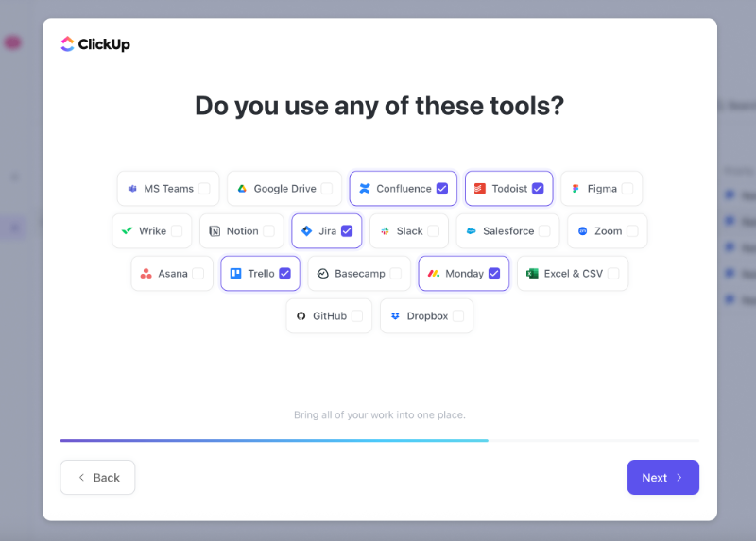Select the Slack checkbox

(x=434, y=231)
